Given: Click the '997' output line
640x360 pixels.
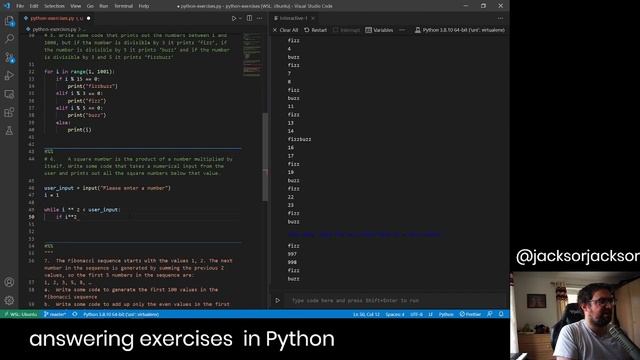Looking at the screenshot, I should tap(292, 254).
